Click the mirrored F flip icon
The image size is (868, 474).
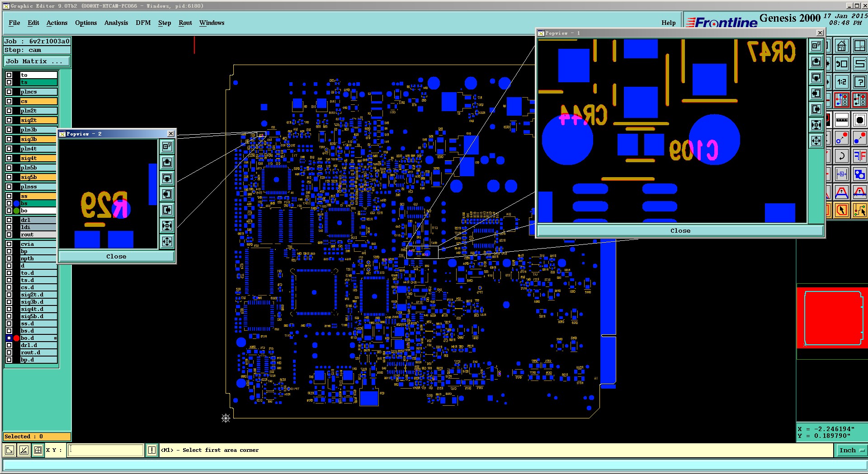pos(859,156)
